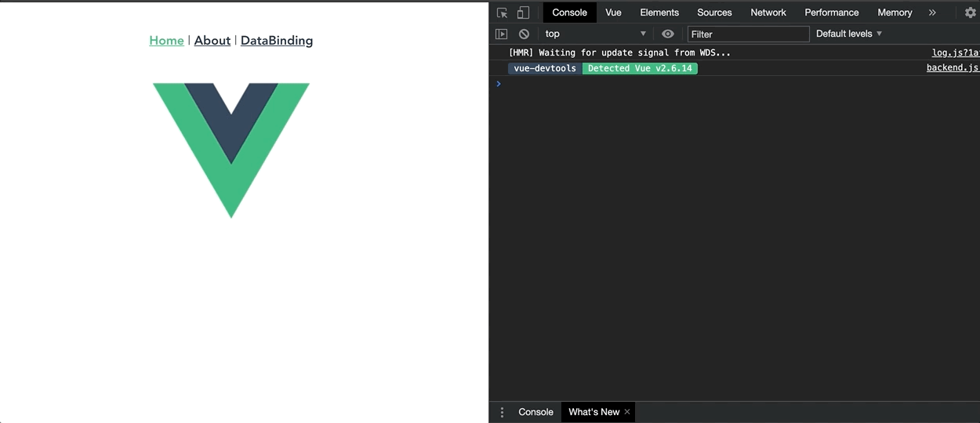This screenshot has width=980, height=423.
Task: Show more DevTools tabs chevron
Action: click(x=932, y=13)
